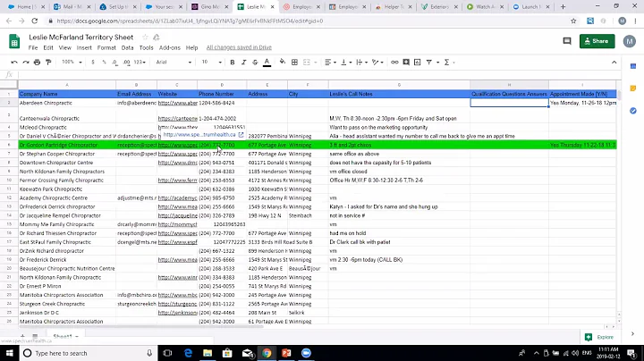The width and height of the screenshot is (644, 361).
Task: Toggle italic formatting
Action: pyautogui.click(x=243, y=63)
